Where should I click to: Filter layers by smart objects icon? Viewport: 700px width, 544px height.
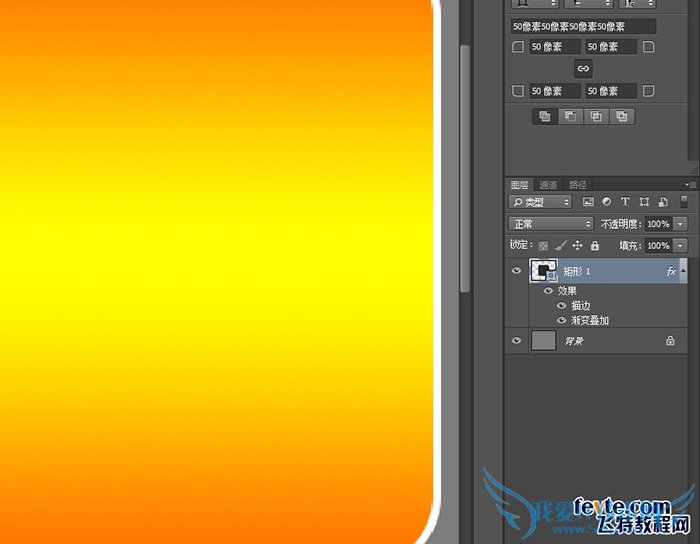pyautogui.click(x=663, y=202)
